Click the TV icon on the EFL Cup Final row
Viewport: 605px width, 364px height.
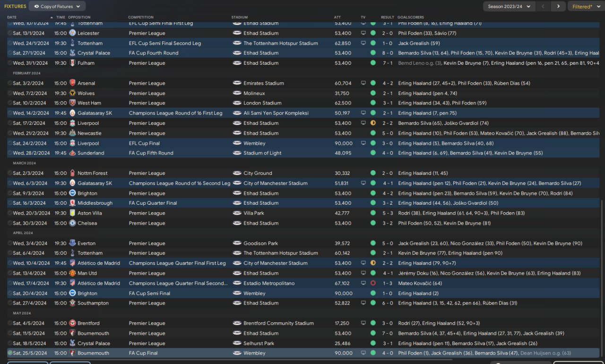point(363,143)
